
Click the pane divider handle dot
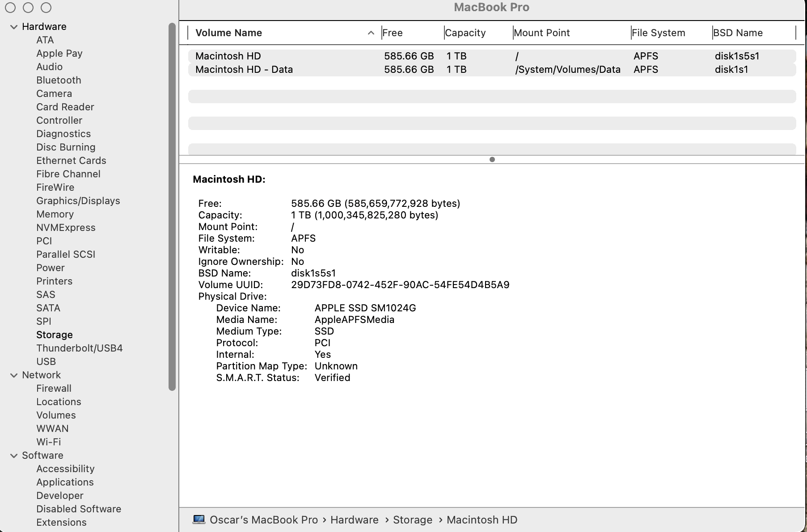tap(492, 159)
